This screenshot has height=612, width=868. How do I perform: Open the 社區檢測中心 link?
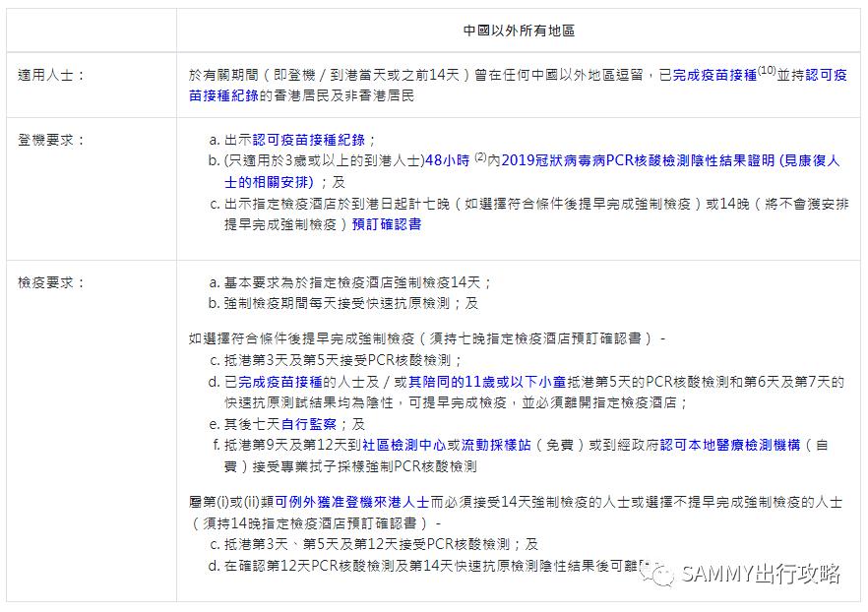pos(404,445)
